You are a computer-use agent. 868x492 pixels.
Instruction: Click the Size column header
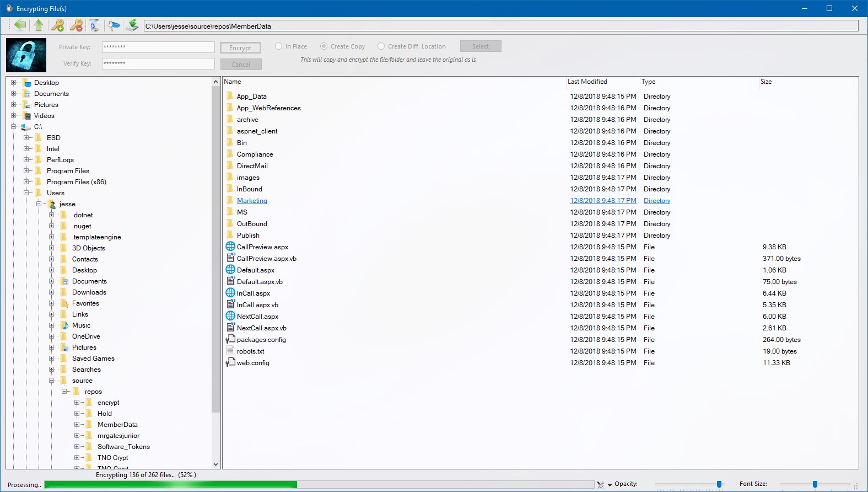[x=807, y=82]
